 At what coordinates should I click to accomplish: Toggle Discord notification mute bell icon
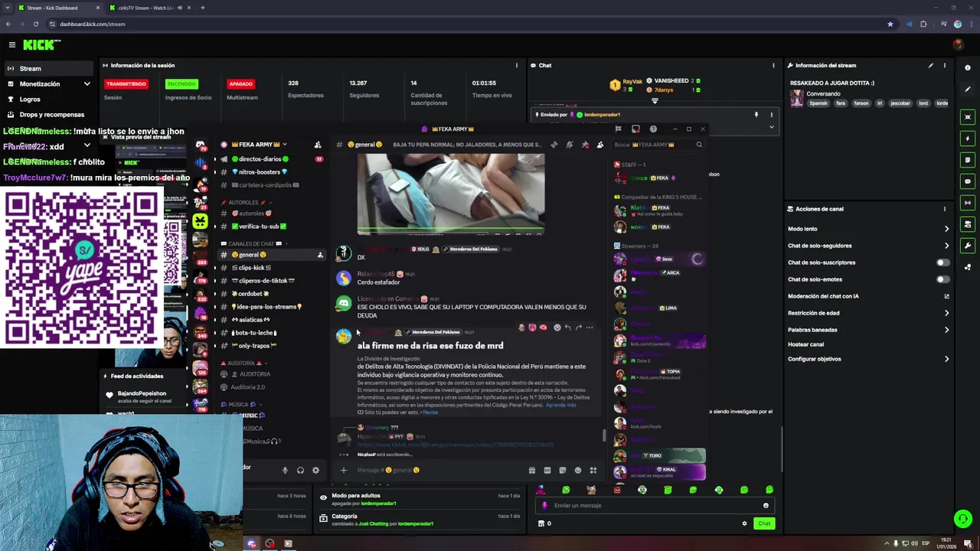(x=570, y=145)
